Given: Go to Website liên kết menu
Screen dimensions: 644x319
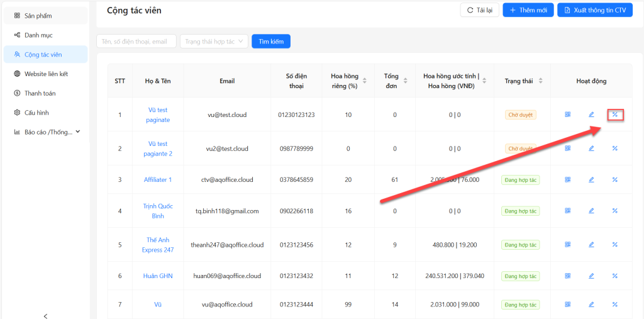Looking at the screenshot, I should [45, 74].
